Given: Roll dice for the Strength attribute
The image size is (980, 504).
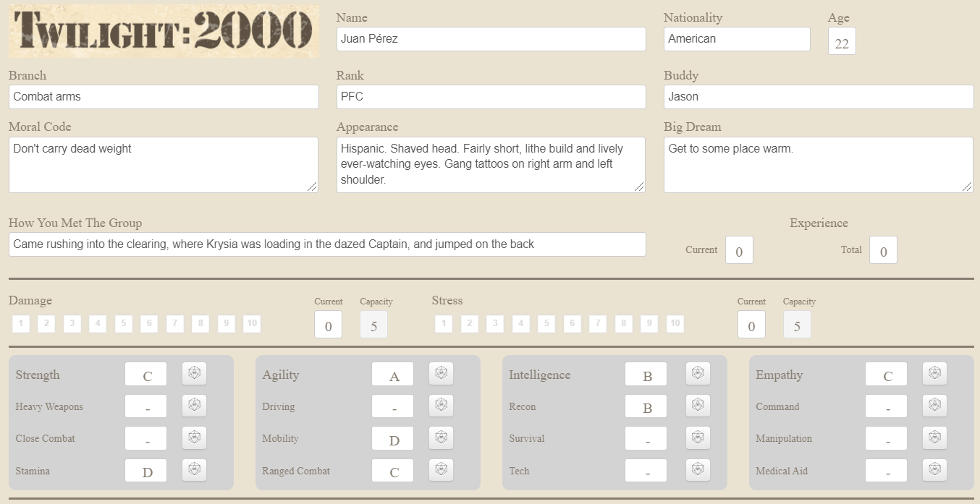Looking at the screenshot, I should click(194, 374).
